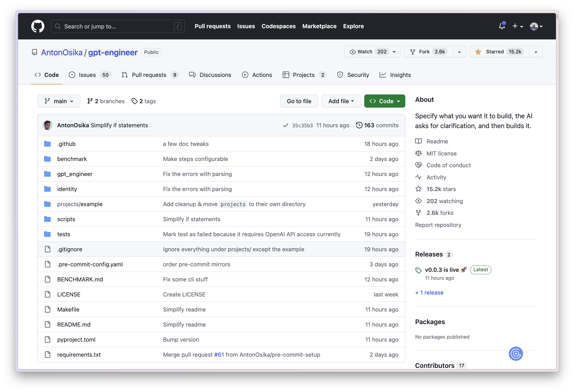This screenshot has width=574, height=392.
Task: Click the GitHub logo home icon
Action: coord(38,26)
